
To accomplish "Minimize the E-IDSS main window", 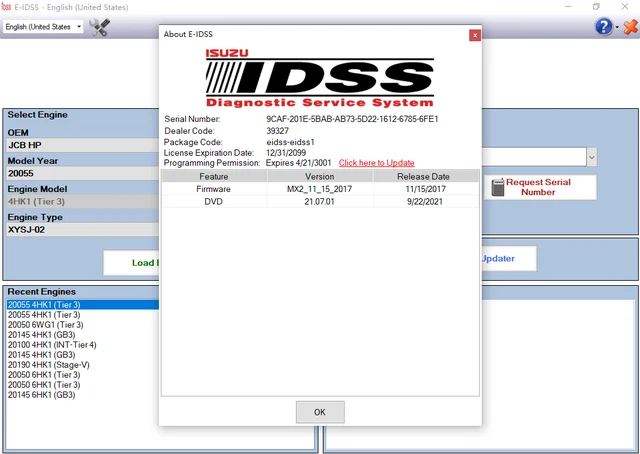I will pos(568,7).
